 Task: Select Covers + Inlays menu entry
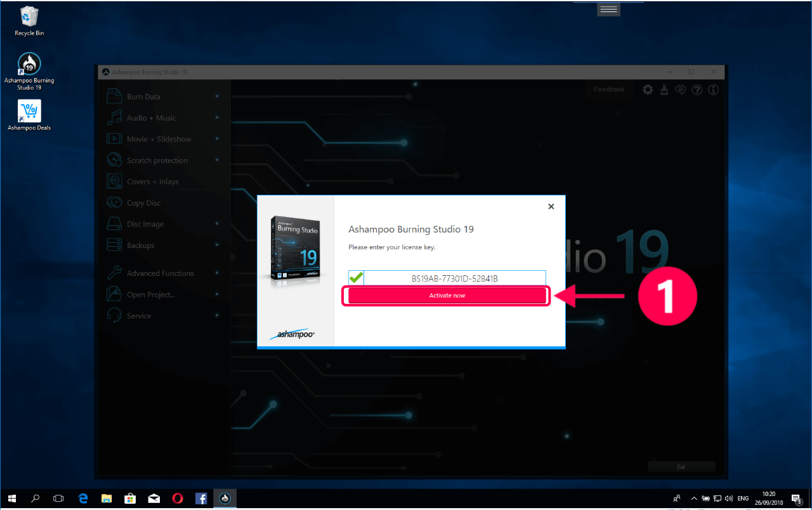click(x=153, y=181)
